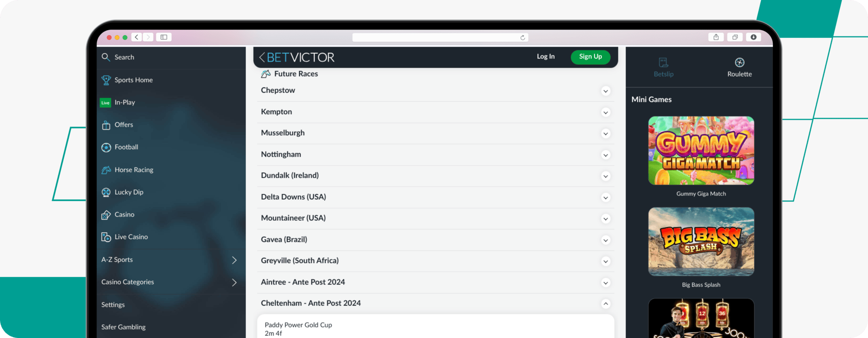Expand the Kempton races row

(x=436, y=112)
